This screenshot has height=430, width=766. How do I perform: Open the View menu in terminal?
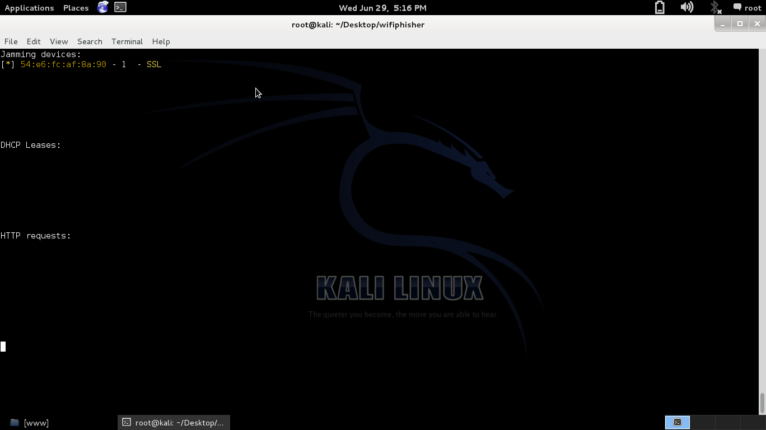pos(58,41)
